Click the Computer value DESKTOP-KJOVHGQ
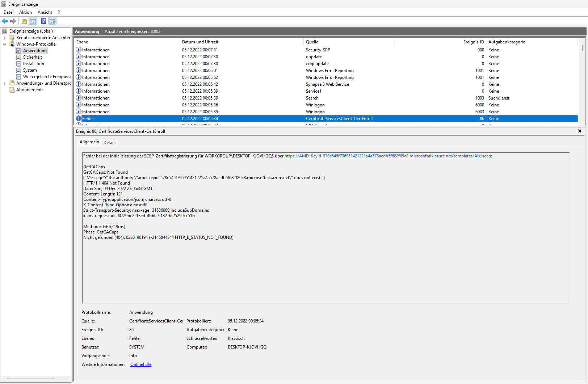Image resolution: width=588 pixels, height=384 pixels. pos(247,347)
